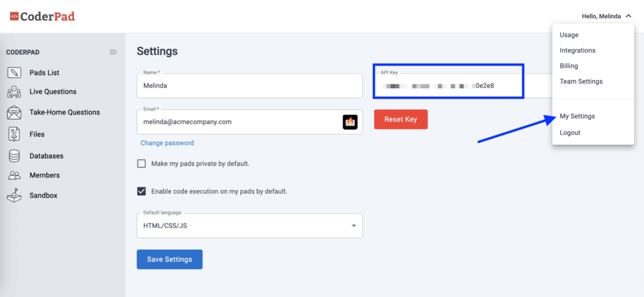Open Team Settings from user menu
Image resolution: width=644 pixels, height=297 pixels.
point(581,81)
